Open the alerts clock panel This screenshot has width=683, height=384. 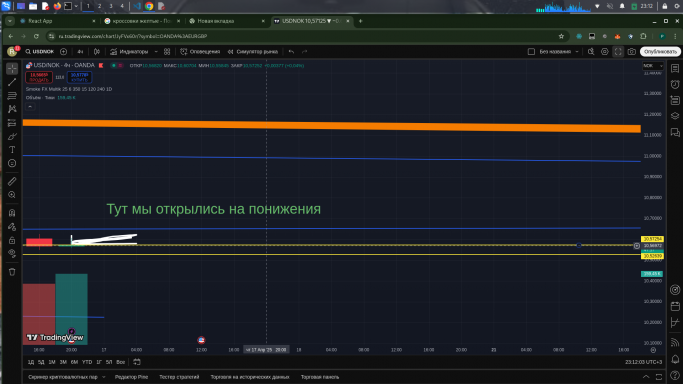tap(675, 84)
